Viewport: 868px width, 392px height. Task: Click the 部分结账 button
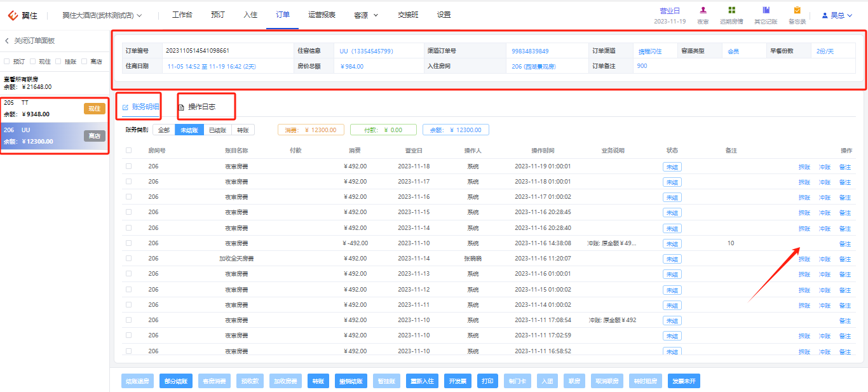(x=175, y=381)
